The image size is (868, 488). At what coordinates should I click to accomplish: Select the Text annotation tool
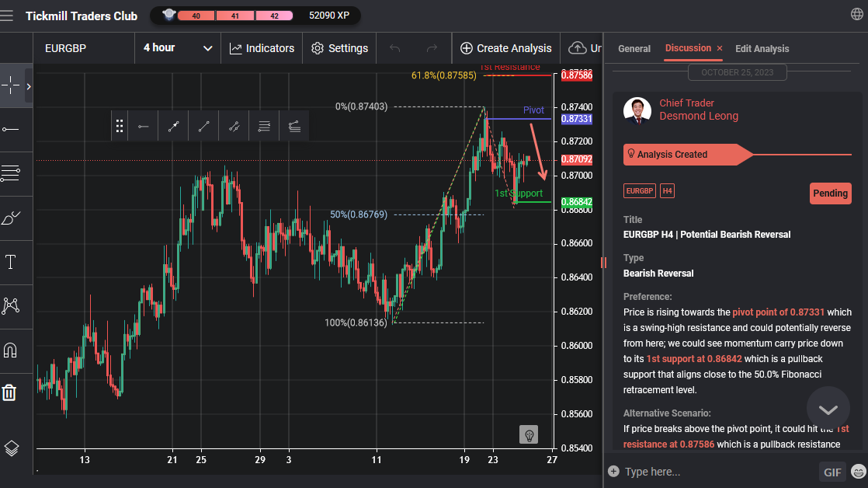(11, 261)
